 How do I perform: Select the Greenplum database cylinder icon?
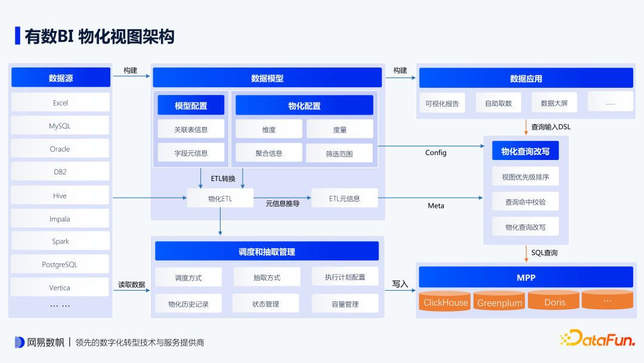click(499, 302)
